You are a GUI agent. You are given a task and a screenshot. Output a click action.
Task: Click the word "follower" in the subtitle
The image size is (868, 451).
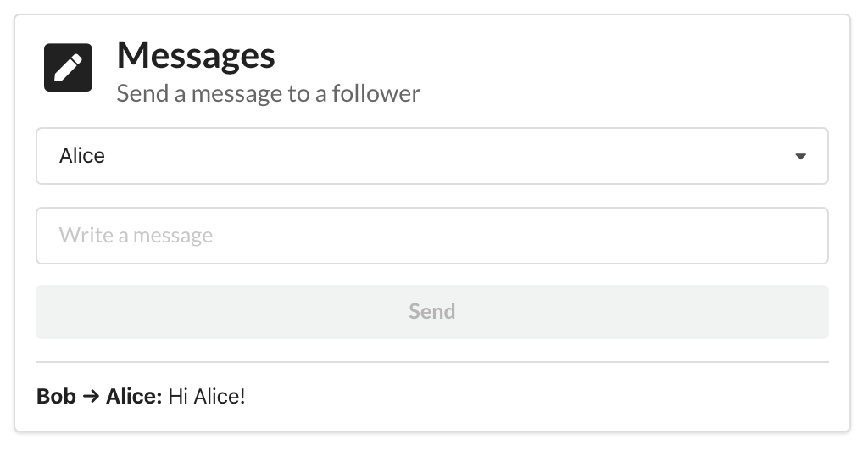click(376, 93)
